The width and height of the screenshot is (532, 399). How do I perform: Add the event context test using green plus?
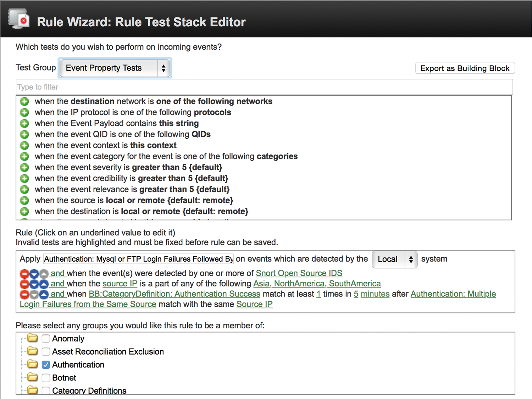pyautogui.click(x=24, y=146)
